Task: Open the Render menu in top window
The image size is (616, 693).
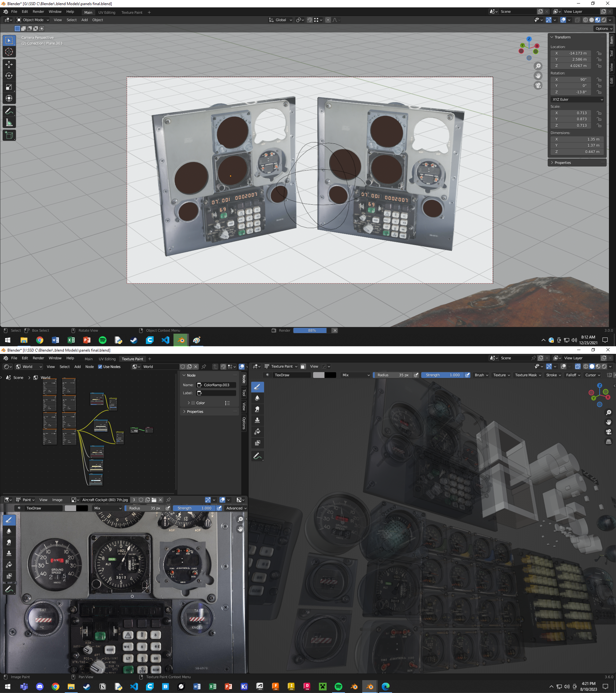Action: pyautogui.click(x=38, y=12)
